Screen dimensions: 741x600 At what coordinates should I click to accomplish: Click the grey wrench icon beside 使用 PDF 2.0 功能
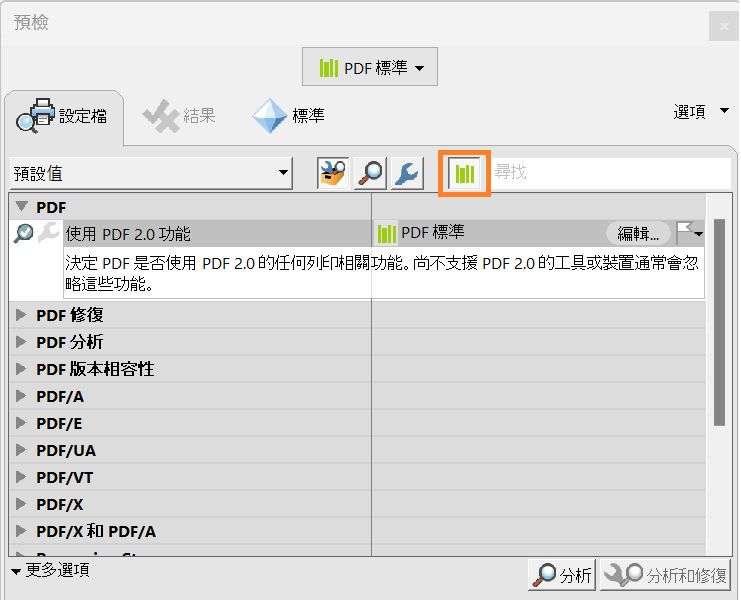tap(49, 232)
